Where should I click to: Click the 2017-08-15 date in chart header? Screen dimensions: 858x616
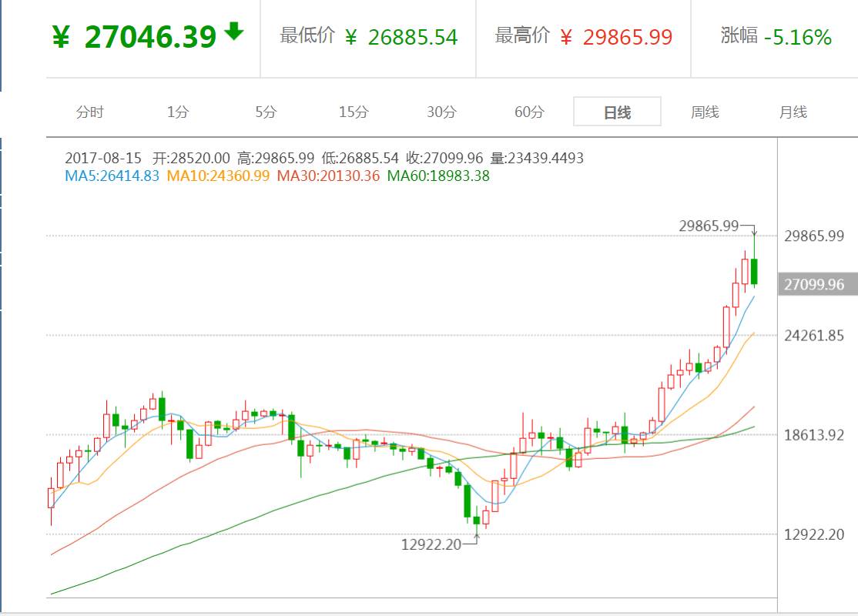tap(103, 158)
